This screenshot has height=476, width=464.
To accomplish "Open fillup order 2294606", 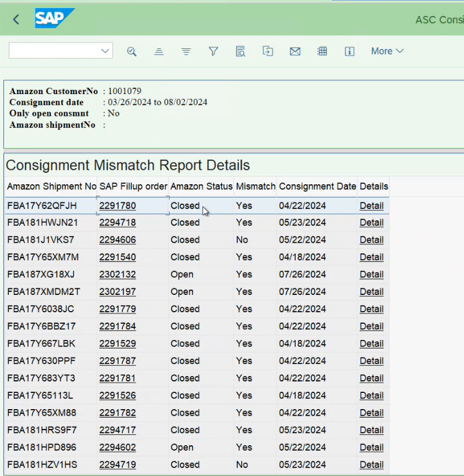I will 117,240.
